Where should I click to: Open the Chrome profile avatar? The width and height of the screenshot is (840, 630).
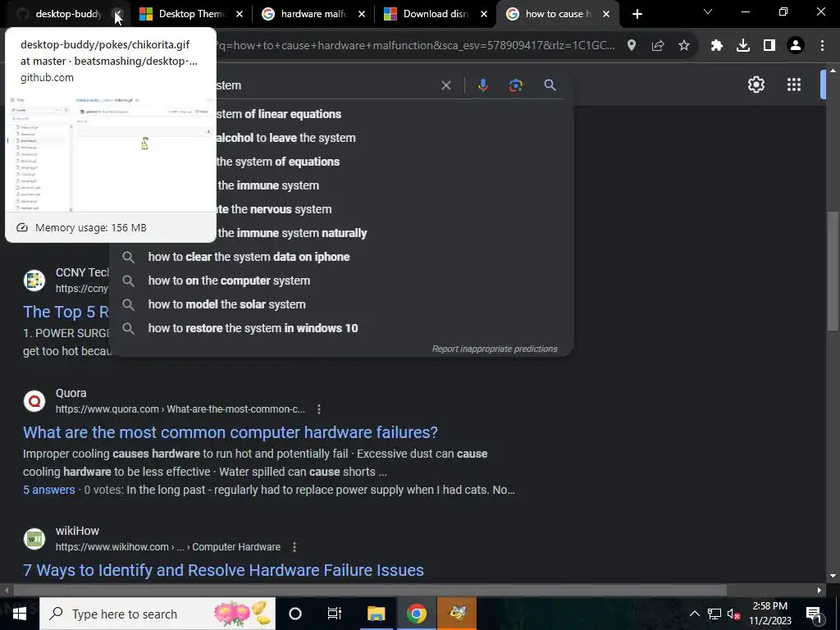[x=796, y=46]
